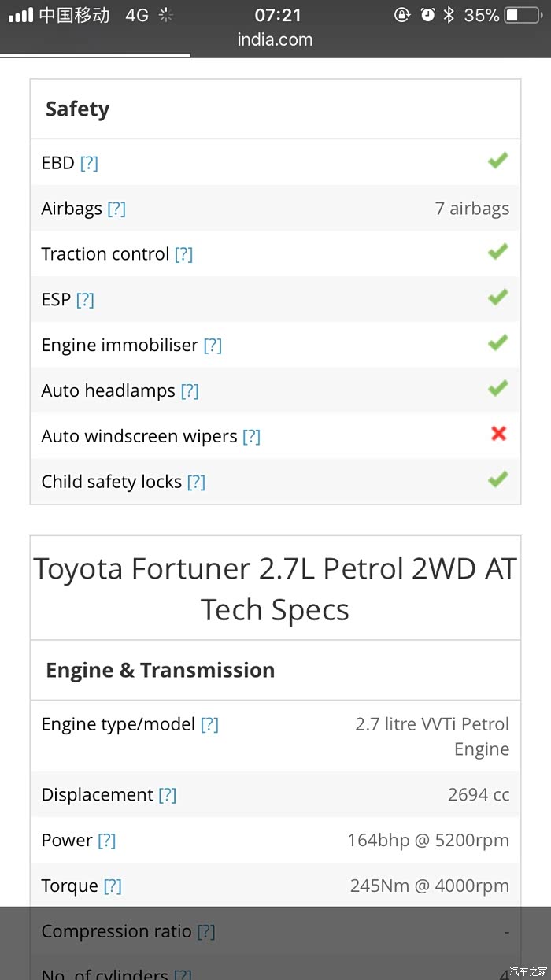The image size is (551, 980).
Task: Tap the Toyota Fortuner Tech Specs heading
Action: coord(275,589)
